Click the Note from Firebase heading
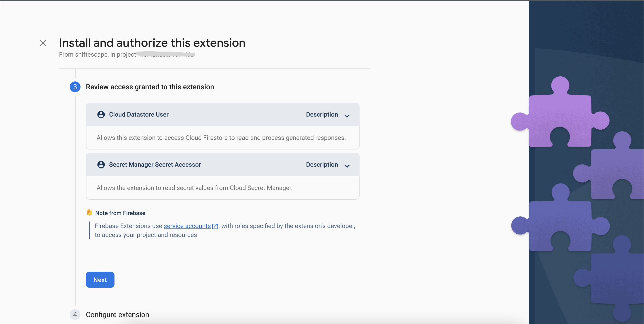Image resolution: width=644 pixels, height=324 pixels. [120, 213]
